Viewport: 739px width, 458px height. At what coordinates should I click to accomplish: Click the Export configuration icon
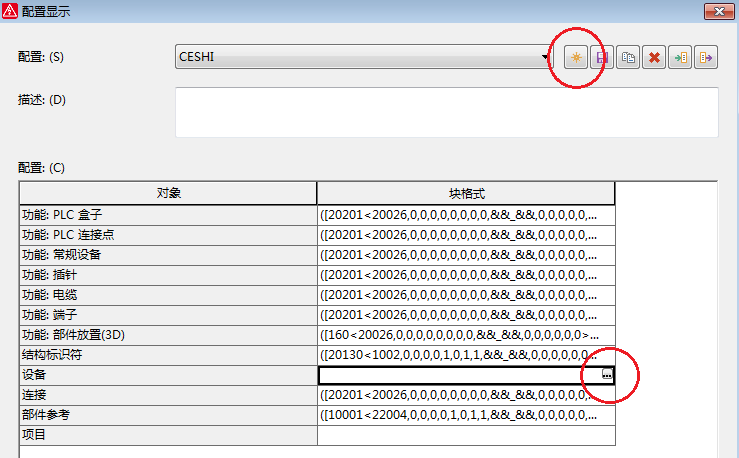(x=706, y=58)
